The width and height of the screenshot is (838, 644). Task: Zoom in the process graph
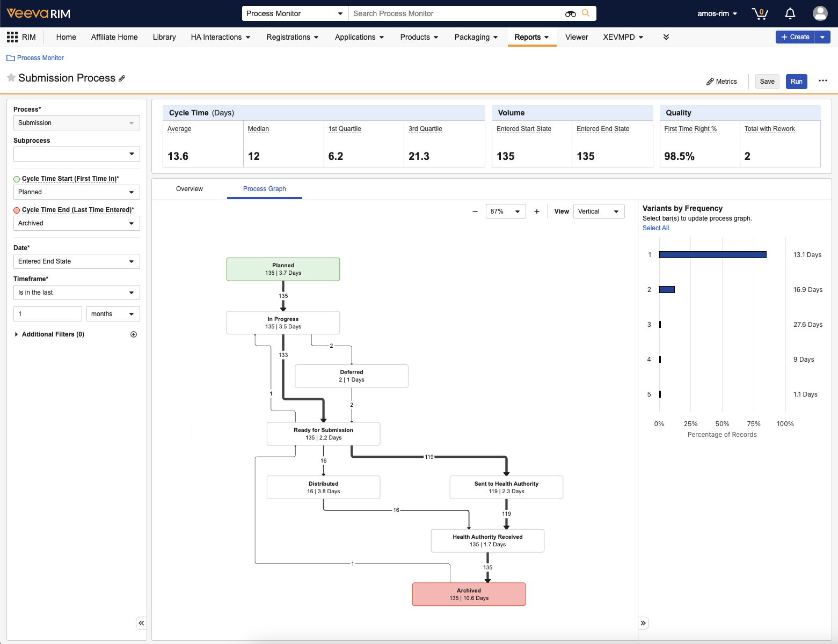(x=536, y=211)
